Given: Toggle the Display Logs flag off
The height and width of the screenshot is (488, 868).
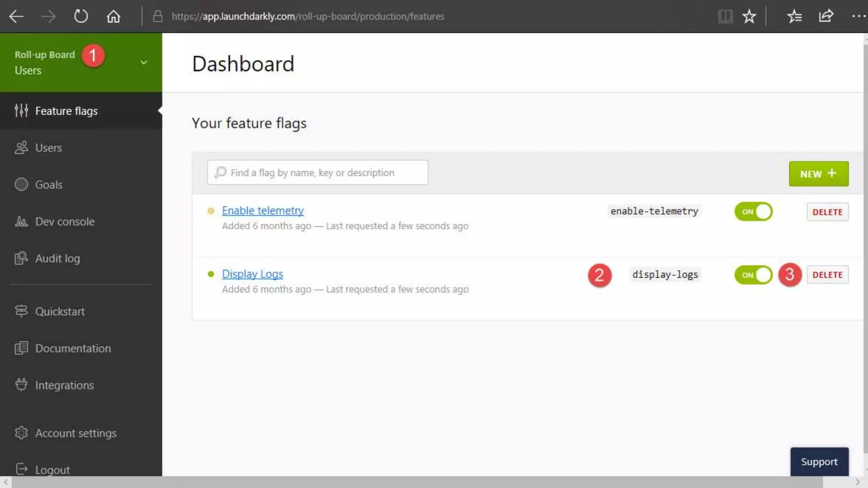Looking at the screenshot, I should [753, 275].
